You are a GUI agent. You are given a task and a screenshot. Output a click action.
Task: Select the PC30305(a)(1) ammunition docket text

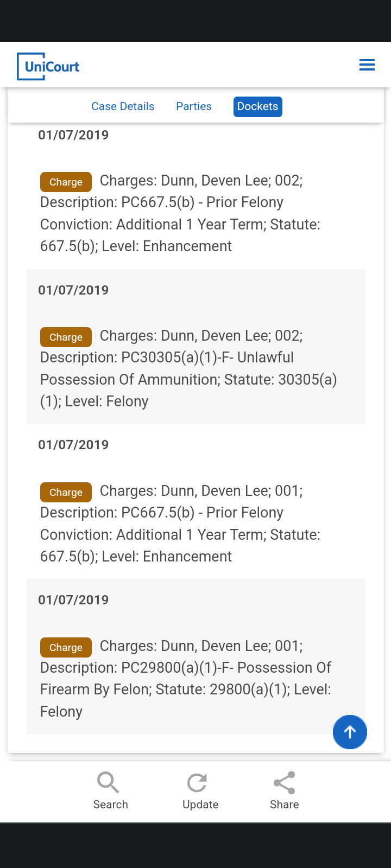pos(189,368)
